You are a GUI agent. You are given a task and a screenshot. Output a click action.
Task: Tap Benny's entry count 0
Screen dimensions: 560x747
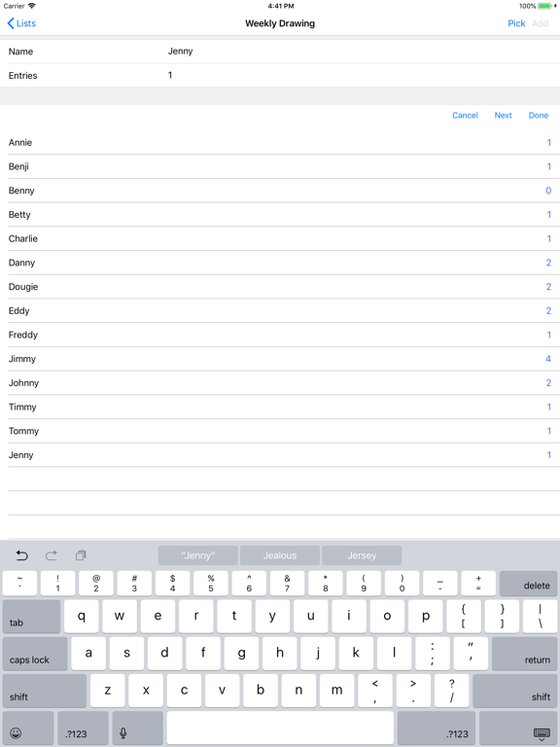(x=548, y=191)
